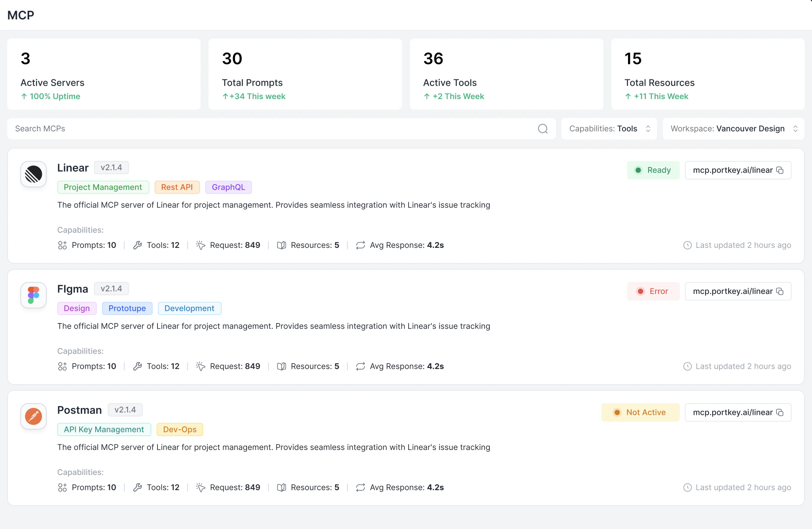This screenshot has width=812, height=529.
Task: Click the Error status badge on Figma
Action: click(x=653, y=291)
